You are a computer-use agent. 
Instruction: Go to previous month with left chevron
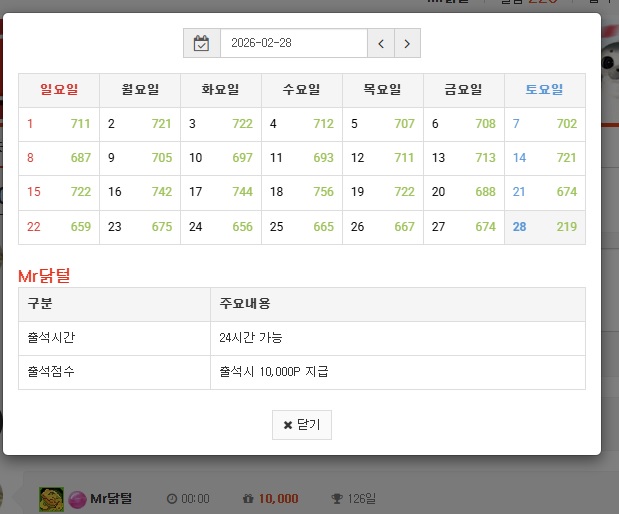381,43
